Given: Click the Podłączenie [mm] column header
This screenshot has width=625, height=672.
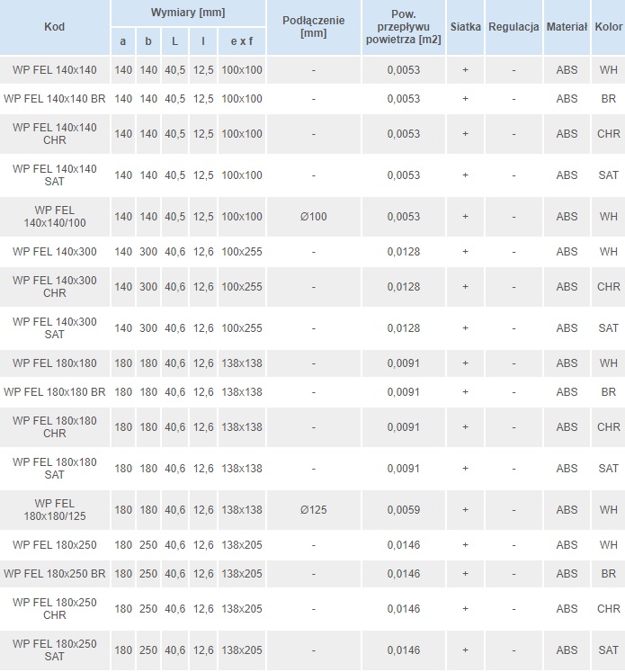Looking at the screenshot, I should tap(313, 27).
